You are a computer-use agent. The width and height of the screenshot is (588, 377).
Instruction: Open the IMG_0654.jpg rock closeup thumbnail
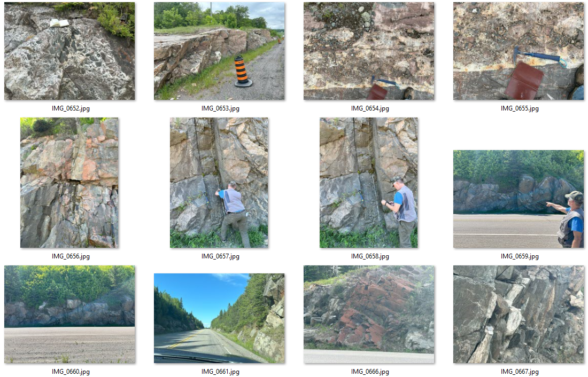[369, 51]
